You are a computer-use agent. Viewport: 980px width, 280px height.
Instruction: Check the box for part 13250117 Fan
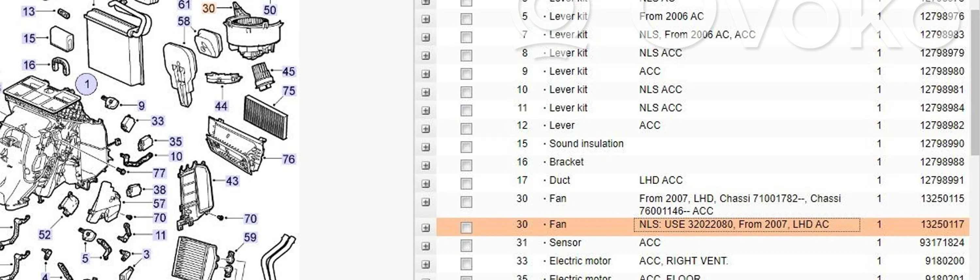coord(466,227)
